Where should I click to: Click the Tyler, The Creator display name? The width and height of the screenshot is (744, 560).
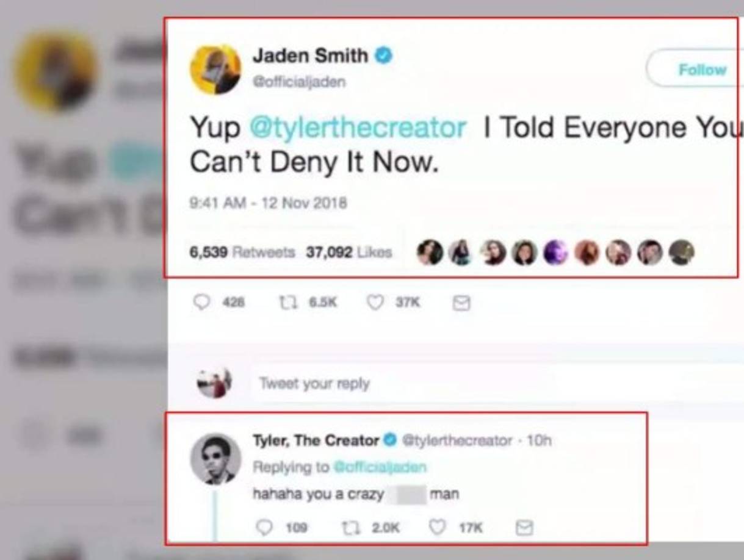click(316, 440)
